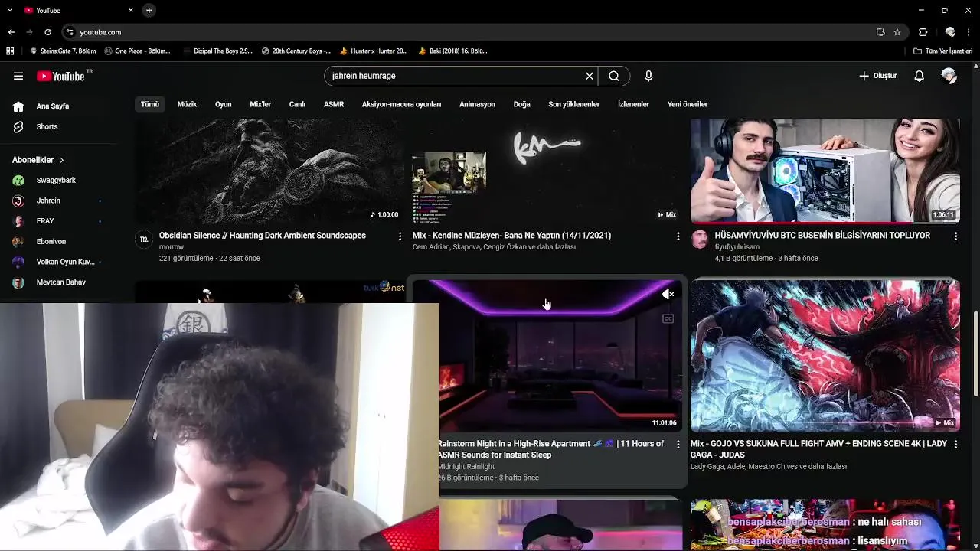Select the Canlı filter chip

coord(297,104)
